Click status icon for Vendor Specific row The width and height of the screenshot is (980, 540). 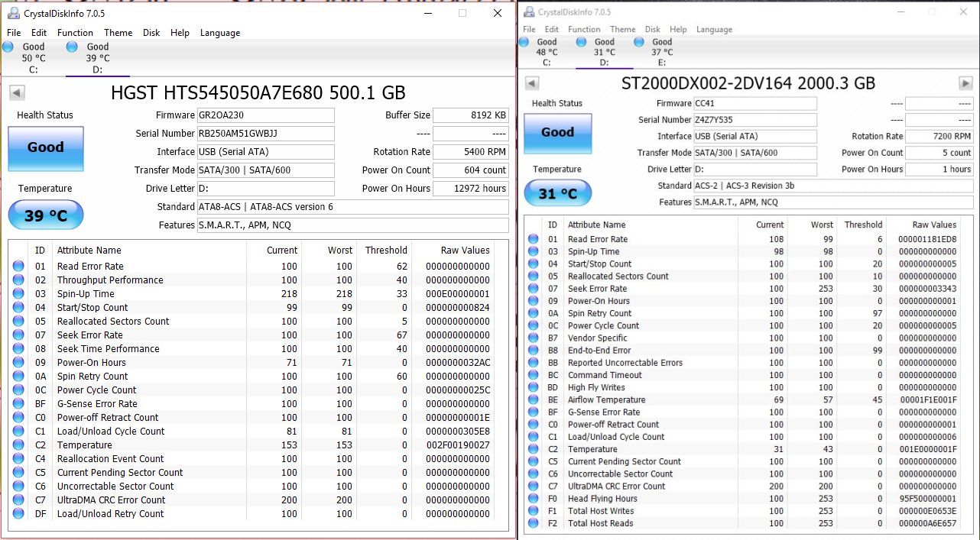pos(533,338)
